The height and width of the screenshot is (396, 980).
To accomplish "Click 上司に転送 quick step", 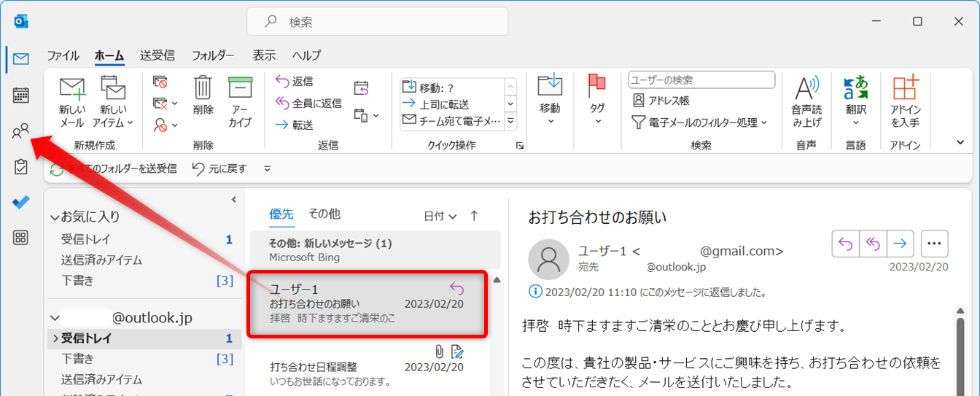I will pos(444,104).
